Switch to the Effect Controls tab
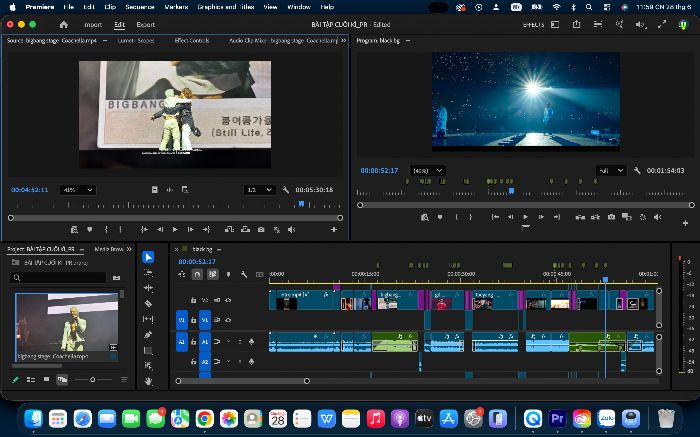 [192, 40]
